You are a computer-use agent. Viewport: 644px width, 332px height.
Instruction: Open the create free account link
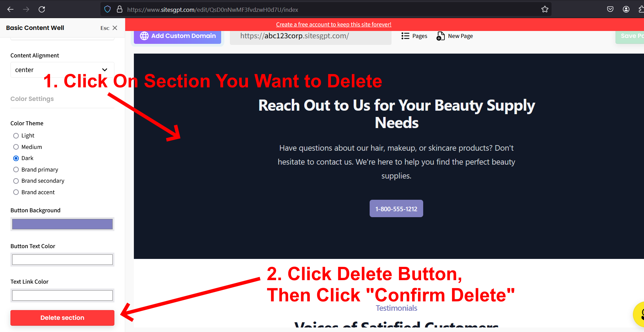(x=333, y=24)
